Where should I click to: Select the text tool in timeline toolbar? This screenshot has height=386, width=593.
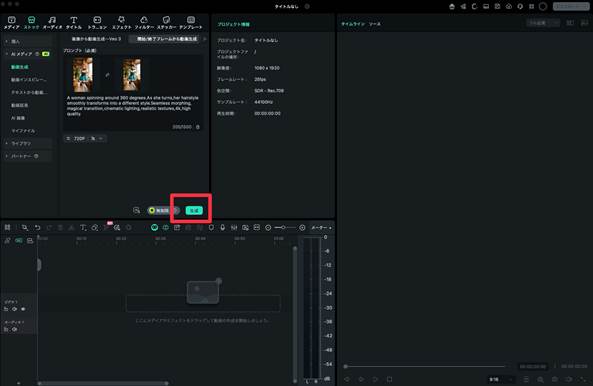(83, 227)
